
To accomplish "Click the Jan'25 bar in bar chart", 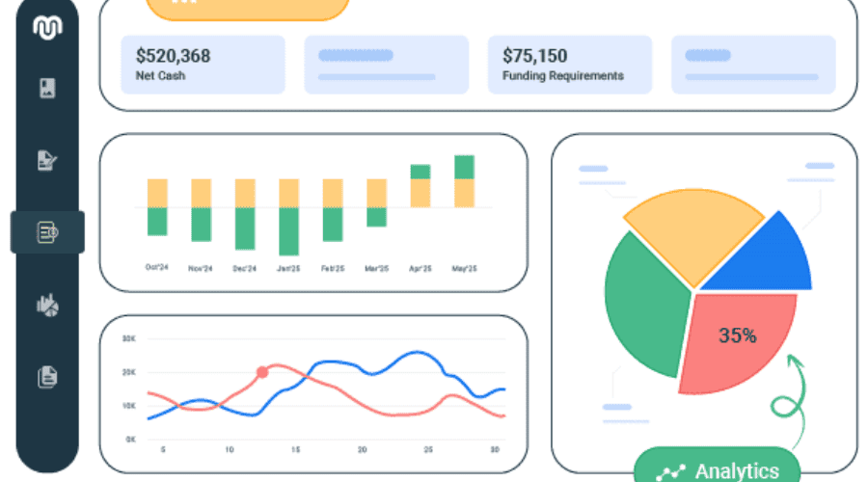I will [x=288, y=217].
